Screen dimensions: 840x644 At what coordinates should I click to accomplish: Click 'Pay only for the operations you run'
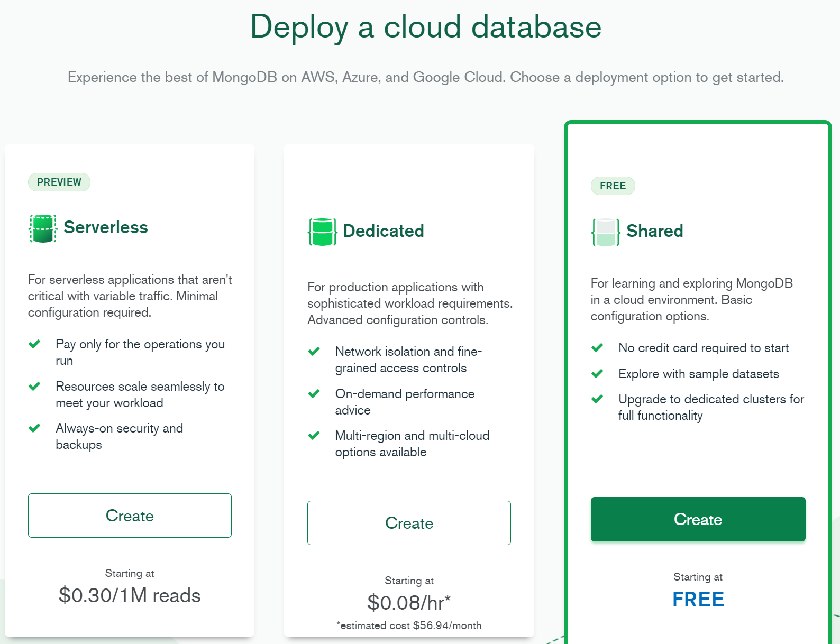[x=140, y=352]
